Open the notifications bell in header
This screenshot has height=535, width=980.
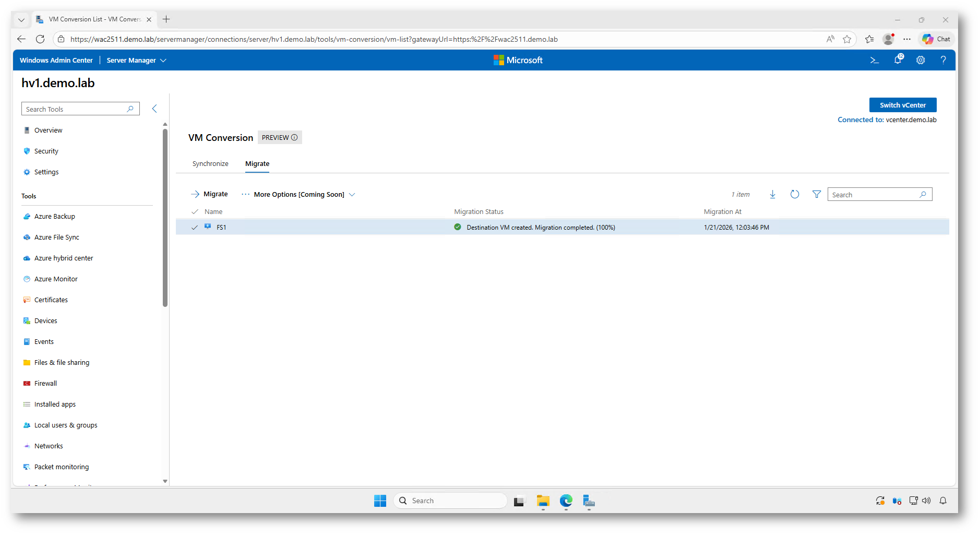coord(898,60)
